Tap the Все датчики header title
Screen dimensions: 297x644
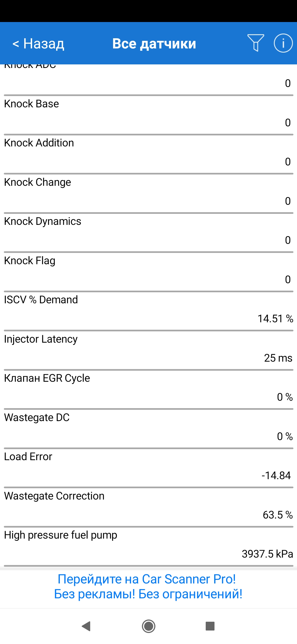154,43
